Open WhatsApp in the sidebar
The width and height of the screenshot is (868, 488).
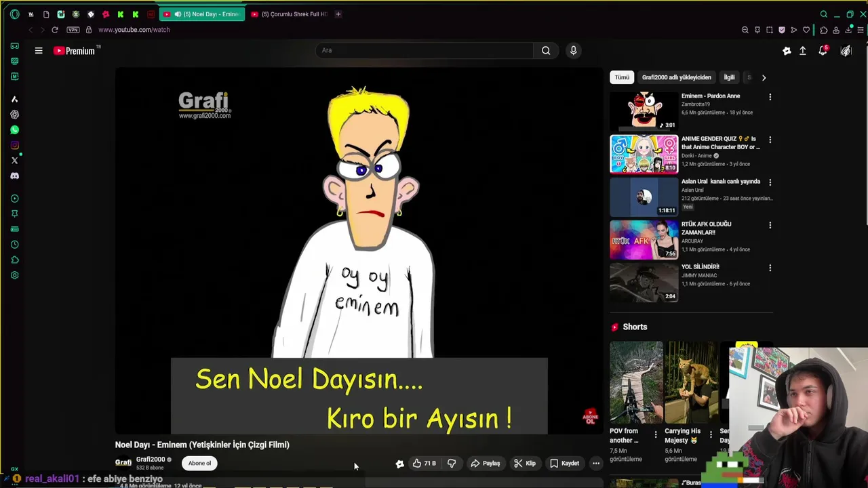15,129
